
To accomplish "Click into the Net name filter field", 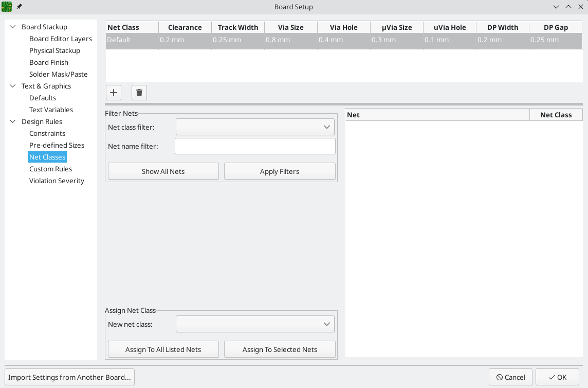I will (255, 146).
